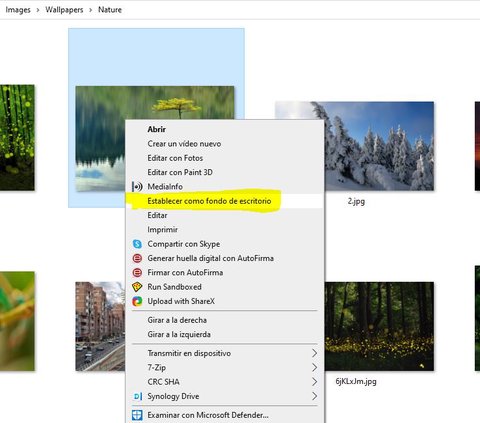
Task: Select the snowy trees 2.jpg thumbnail
Action: (x=379, y=146)
